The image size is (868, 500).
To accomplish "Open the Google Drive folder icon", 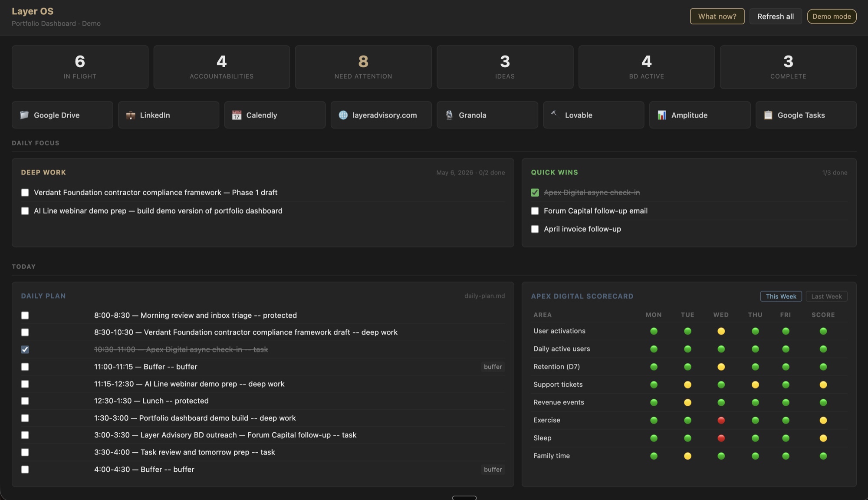I will click(x=24, y=115).
